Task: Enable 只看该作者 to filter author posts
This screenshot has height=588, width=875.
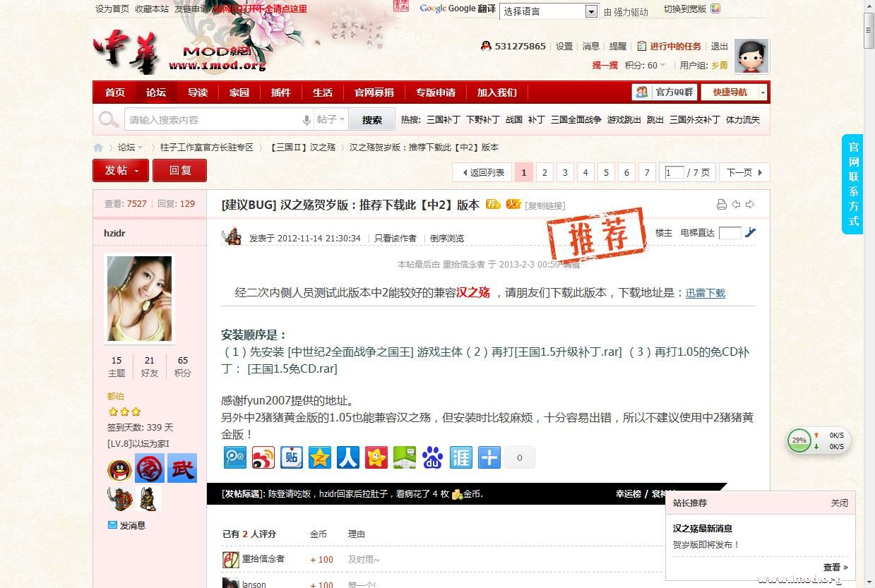Action: [x=390, y=238]
